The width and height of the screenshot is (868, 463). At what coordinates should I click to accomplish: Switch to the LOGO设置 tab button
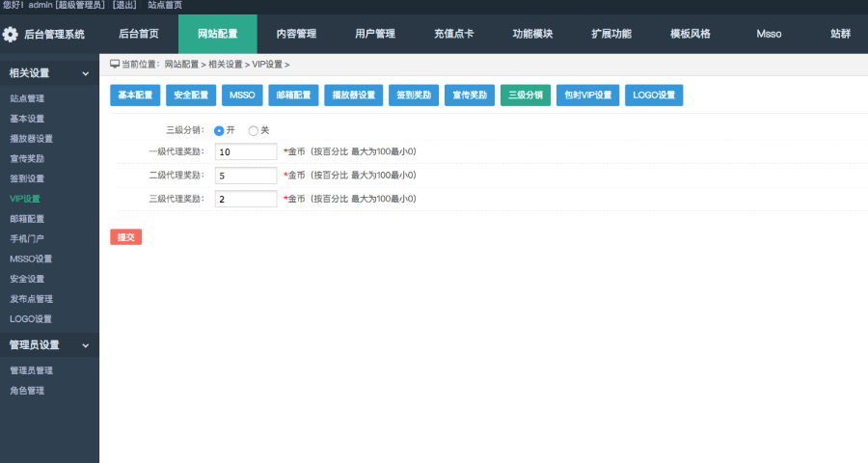(x=654, y=95)
